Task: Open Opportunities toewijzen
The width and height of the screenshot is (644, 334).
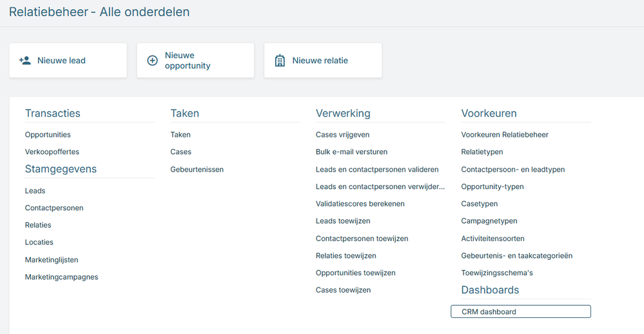Action: (355, 273)
